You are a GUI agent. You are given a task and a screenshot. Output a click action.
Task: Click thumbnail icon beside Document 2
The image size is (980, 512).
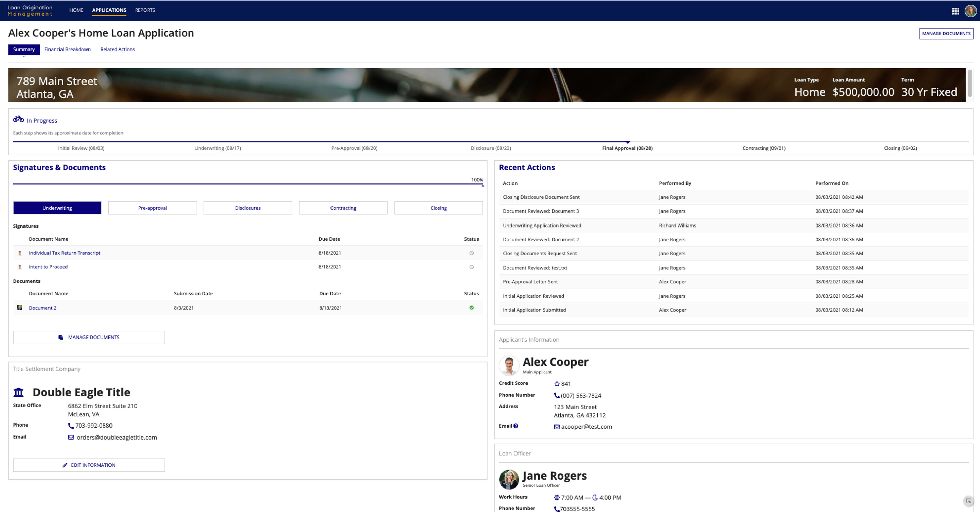[20, 308]
